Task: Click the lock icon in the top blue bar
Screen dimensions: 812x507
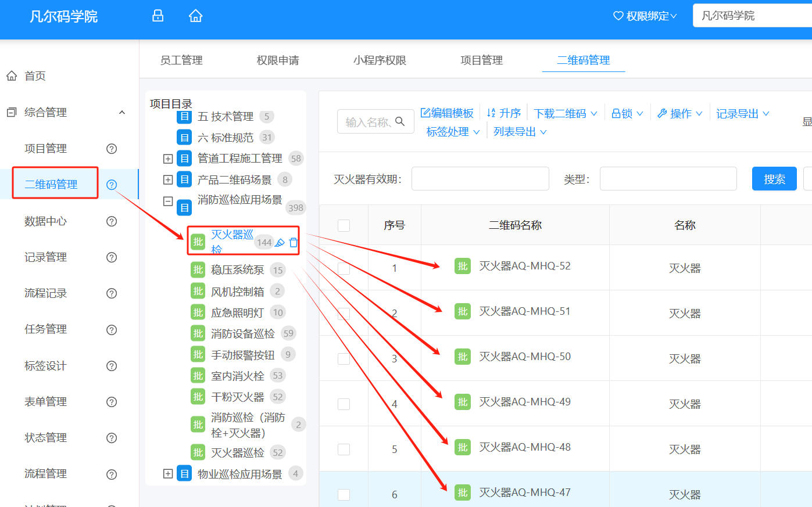Action: click(158, 16)
